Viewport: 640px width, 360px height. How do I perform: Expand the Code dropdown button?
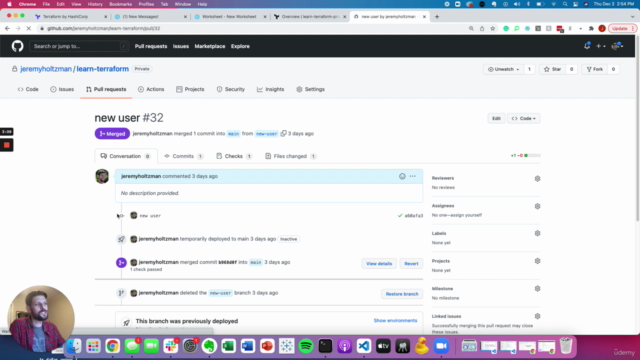coord(524,118)
